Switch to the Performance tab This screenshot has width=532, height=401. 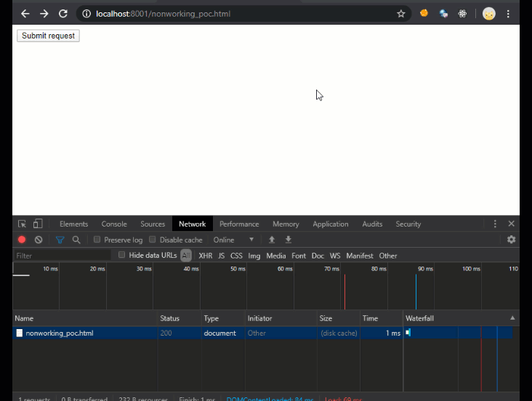[239, 224]
